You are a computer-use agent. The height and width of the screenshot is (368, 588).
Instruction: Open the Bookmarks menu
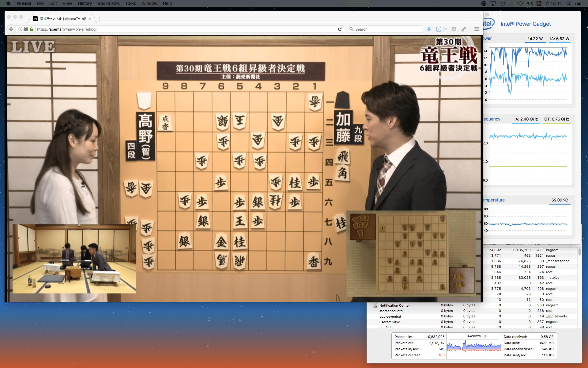pyautogui.click(x=108, y=3)
